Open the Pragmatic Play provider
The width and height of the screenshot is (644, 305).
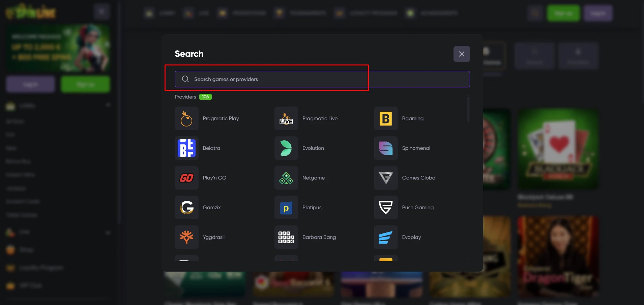(207, 118)
